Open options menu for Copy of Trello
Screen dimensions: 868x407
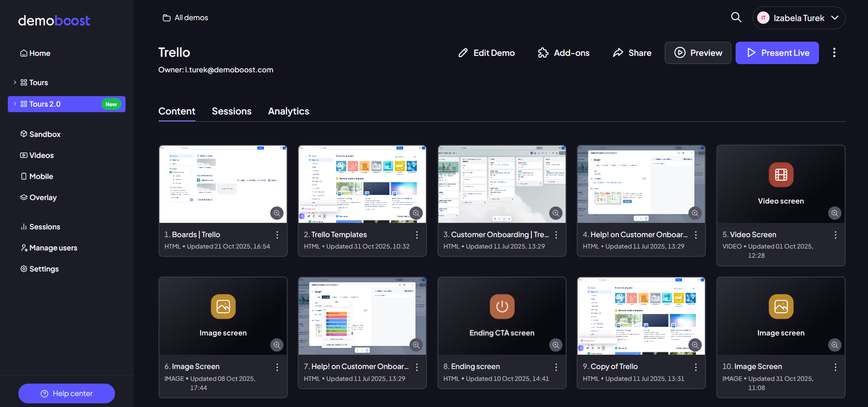pos(696,367)
